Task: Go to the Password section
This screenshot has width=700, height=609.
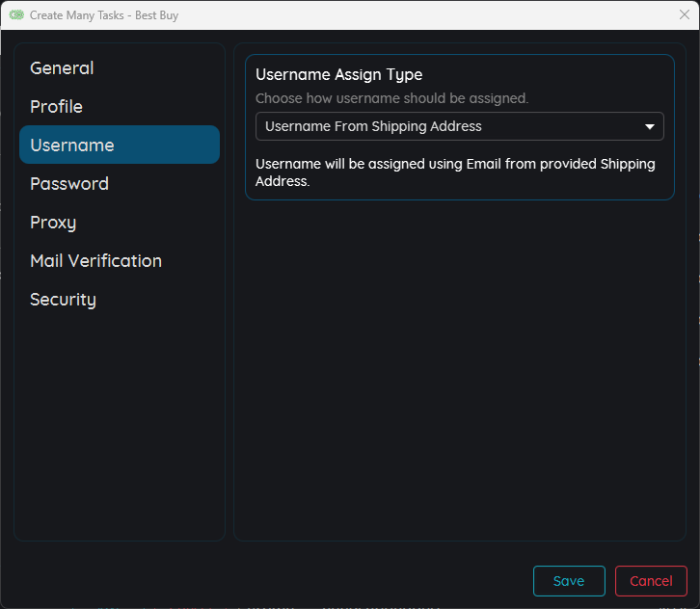Action: (x=69, y=184)
